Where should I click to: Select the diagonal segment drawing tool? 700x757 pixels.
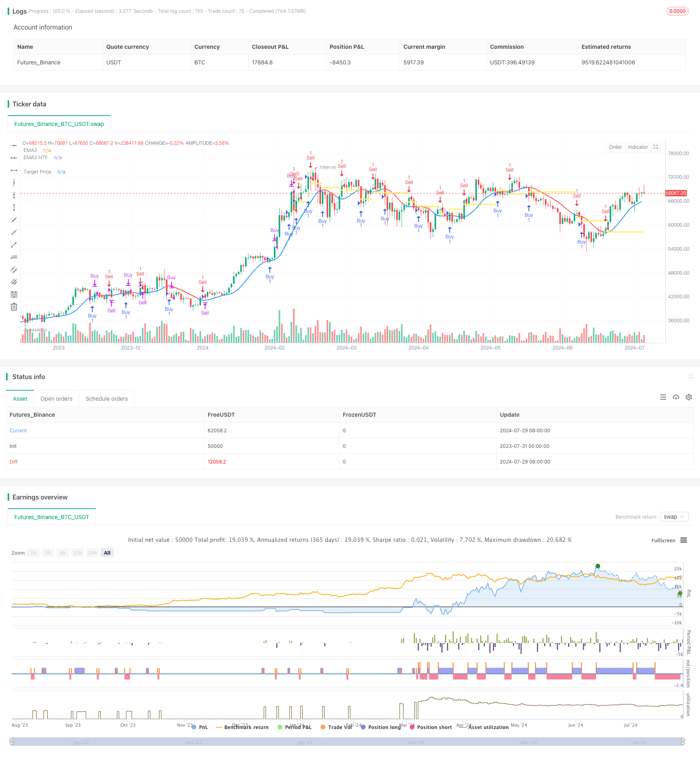point(14,245)
